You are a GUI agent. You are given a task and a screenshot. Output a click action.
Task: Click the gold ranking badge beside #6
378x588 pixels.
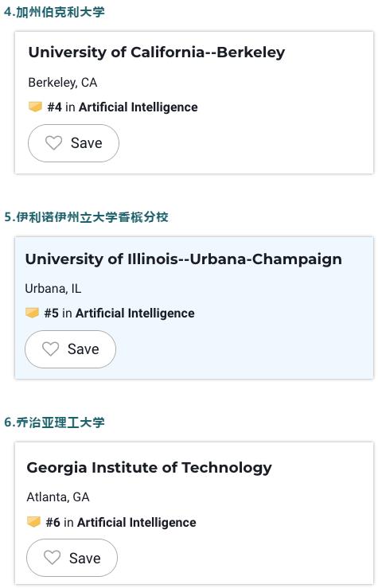[33, 522]
